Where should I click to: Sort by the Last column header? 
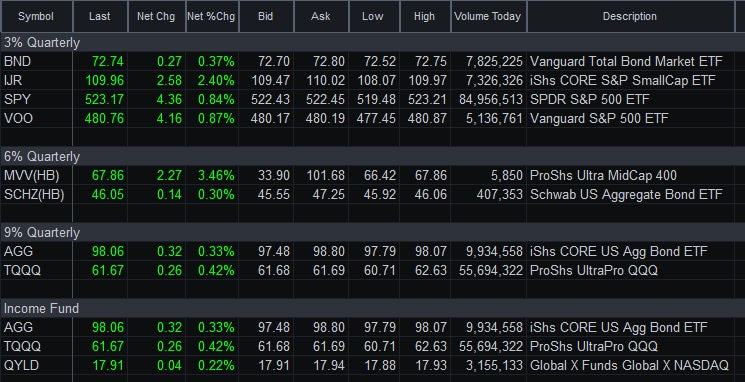click(100, 16)
